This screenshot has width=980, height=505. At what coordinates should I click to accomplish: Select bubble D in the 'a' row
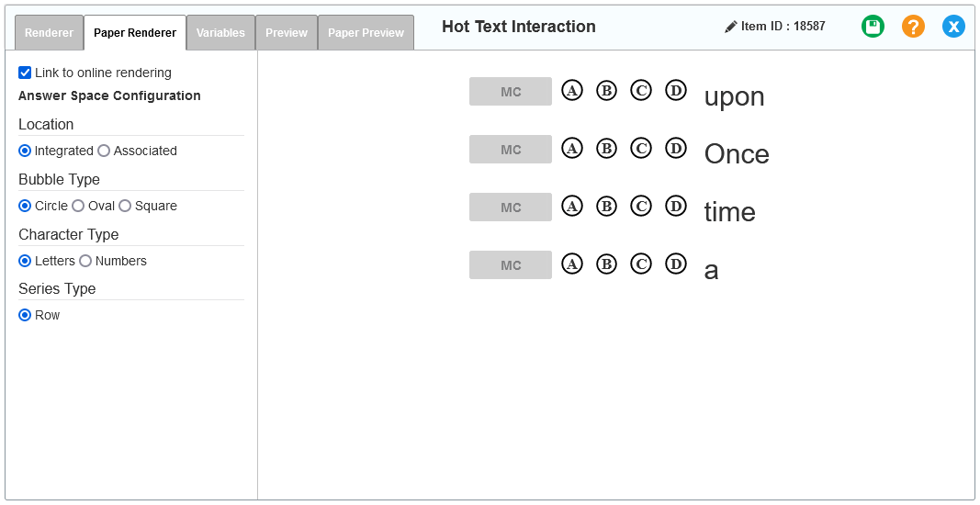click(676, 264)
